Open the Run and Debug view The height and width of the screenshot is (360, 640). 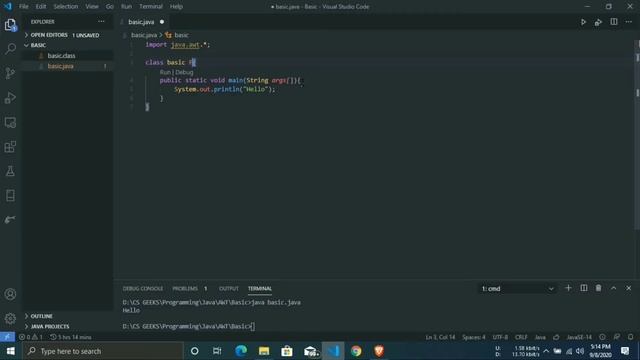tap(10, 98)
